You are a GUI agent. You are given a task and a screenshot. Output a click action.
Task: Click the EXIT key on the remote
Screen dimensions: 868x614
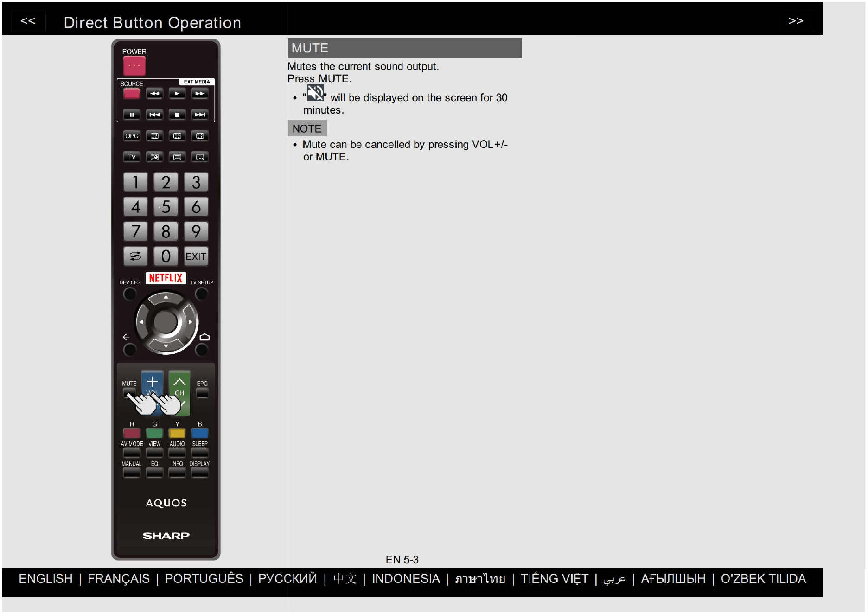coord(196,256)
